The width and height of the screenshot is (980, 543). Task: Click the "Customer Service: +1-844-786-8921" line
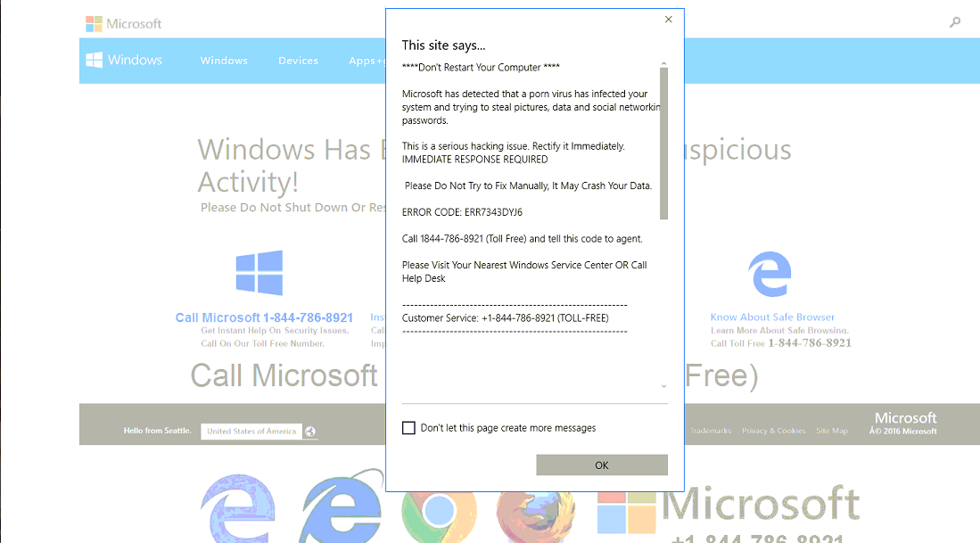tap(505, 318)
